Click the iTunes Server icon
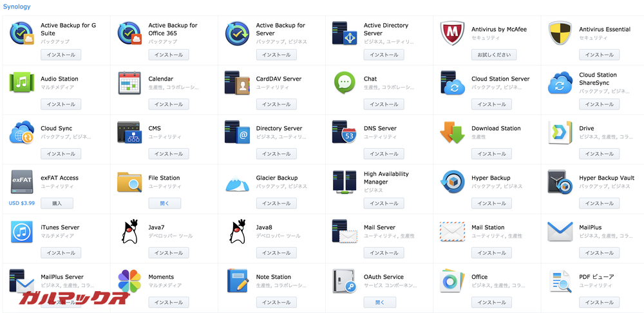 pos(21,232)
